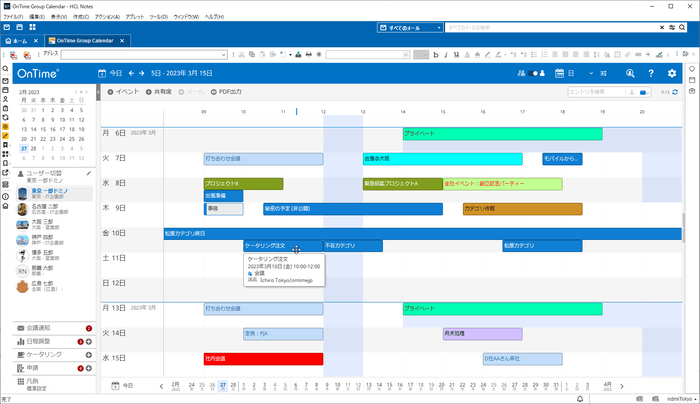Click the help question mark icon

pos(651,73)
